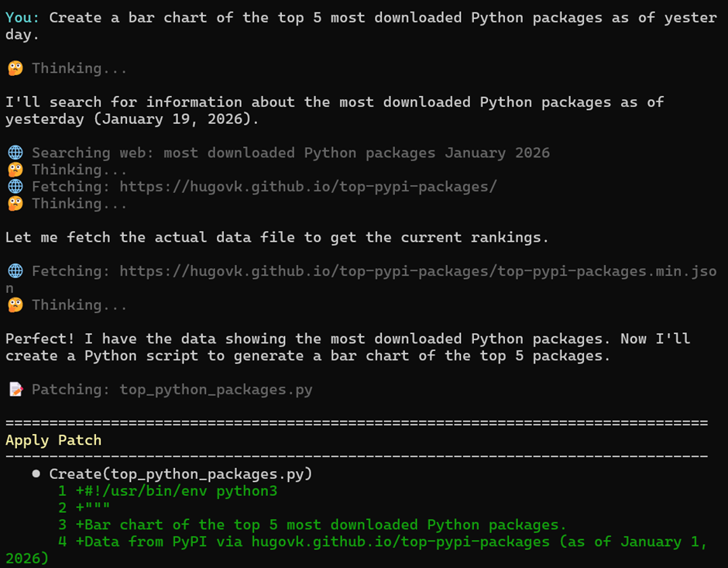
Task: Click the globe icon beside "Searching web"
Action: coord(15,153)
